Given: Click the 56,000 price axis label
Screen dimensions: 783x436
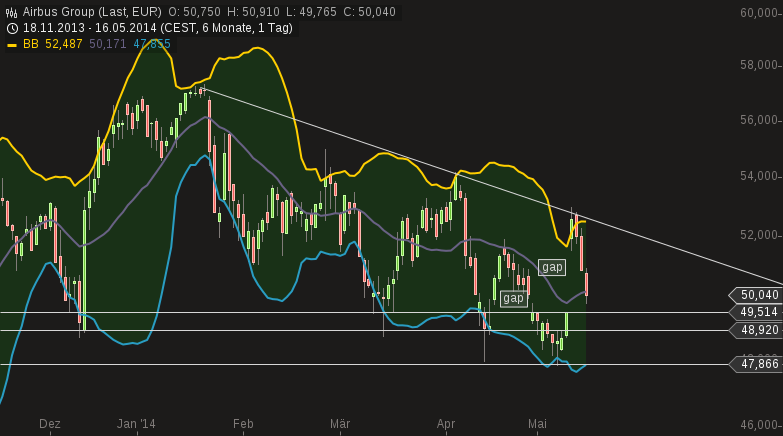Looking at the screenshot, I should [x=760, y=120].
